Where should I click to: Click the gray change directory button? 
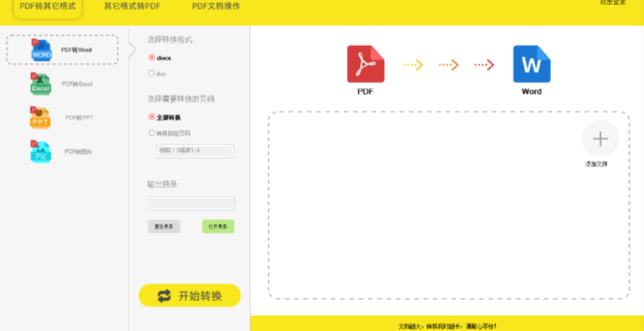coord(164,227)
